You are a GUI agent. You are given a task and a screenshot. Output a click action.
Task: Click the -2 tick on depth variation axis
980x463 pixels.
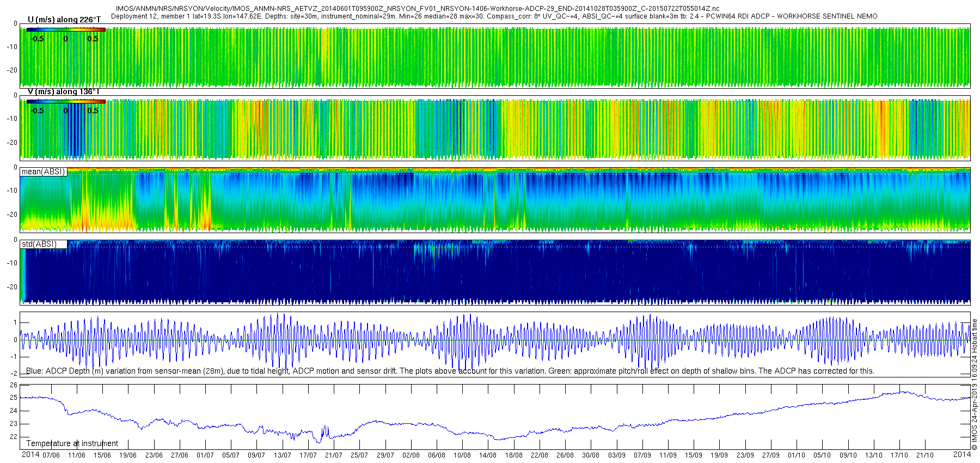[14, 374]
